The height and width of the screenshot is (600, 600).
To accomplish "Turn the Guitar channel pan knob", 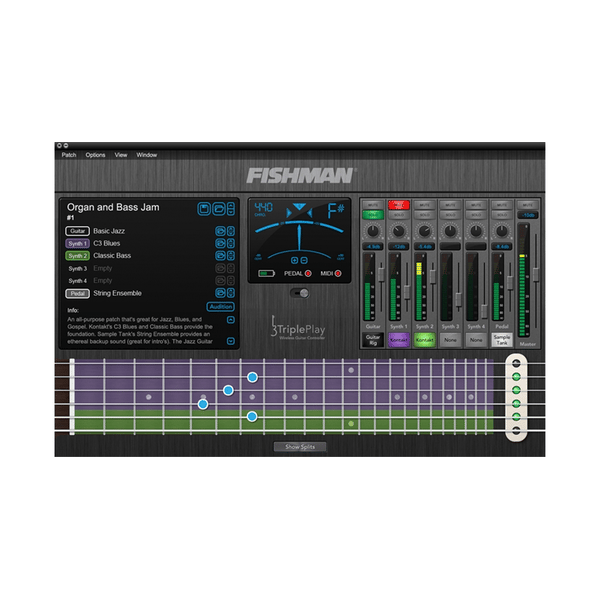I will click(x=373, y=231).
